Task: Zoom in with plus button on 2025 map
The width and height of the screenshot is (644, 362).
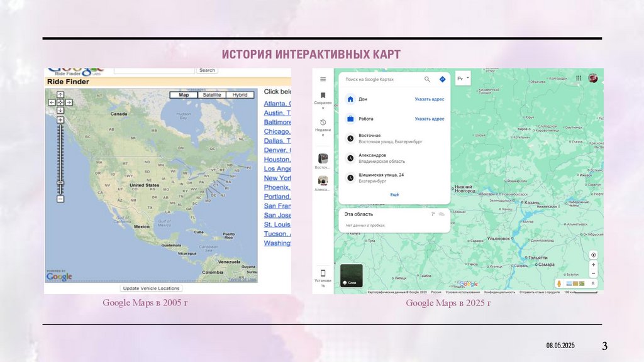Action: pyautogui.click(x=594, y=265)
